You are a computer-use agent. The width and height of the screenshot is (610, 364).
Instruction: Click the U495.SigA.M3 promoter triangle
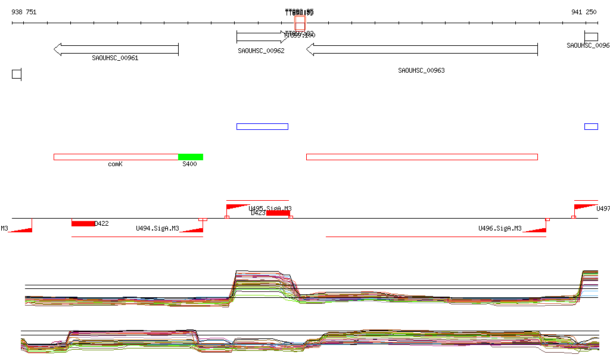tap(238, 207)
